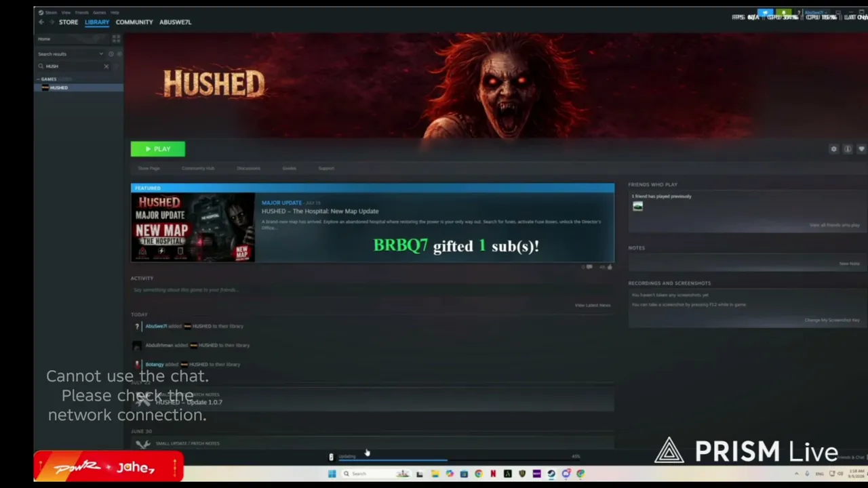Image resolution: width=868 pixels, height=488 pixels.
Task: Open the recent history clock icon in sidebar
Action: (x=111, y=54)
